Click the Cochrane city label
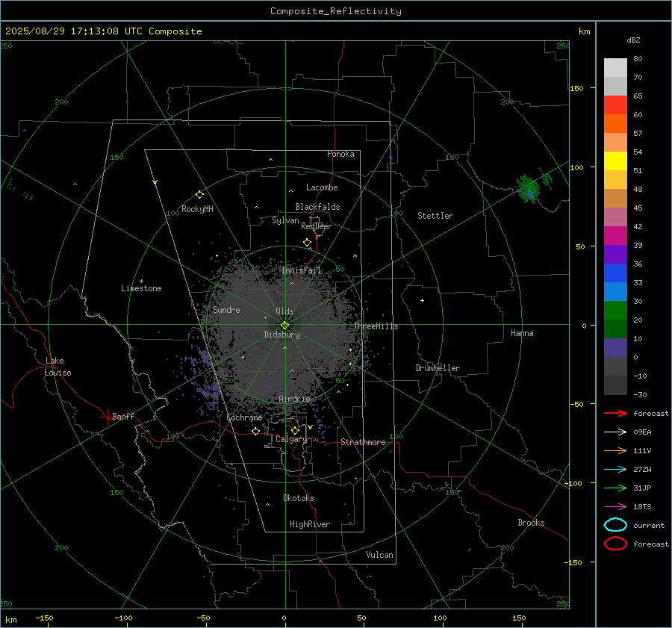Image resolution: width=672 pixels, height=628 pixels. (x=244, y=417)
